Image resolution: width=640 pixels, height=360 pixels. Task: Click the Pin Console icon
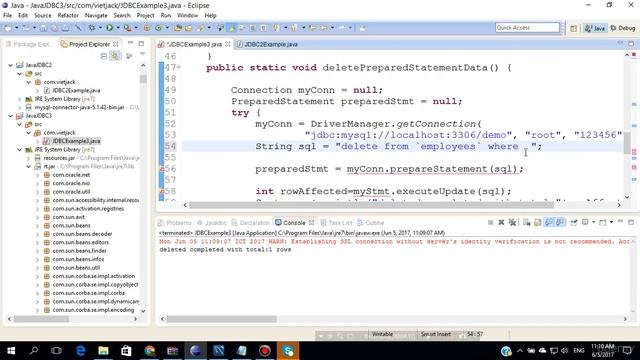574,222
